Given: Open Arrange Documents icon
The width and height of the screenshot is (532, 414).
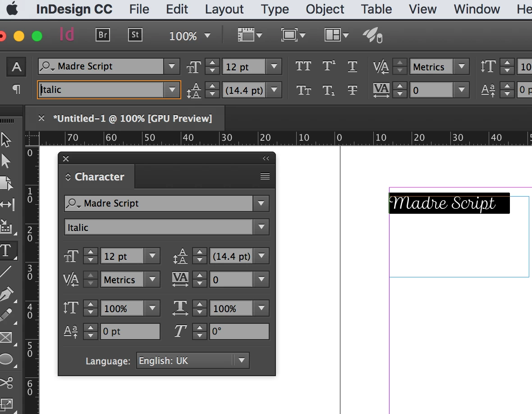Looking at the screenshot, I should point(336,35).
